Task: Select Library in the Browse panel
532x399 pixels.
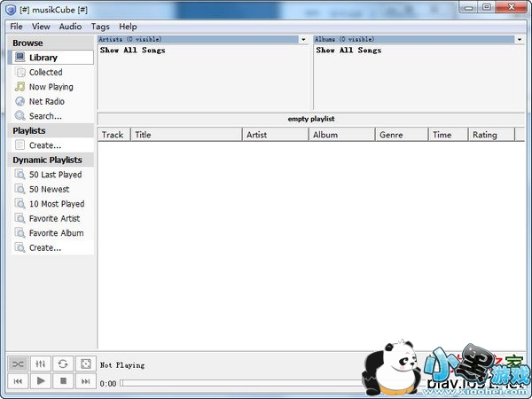Action: [x=52, y=58]
